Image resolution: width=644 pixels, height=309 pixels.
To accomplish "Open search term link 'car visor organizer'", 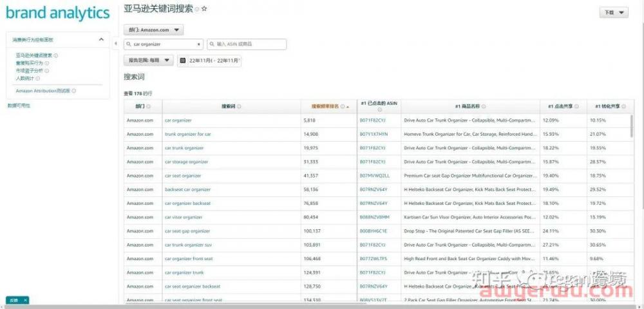I will tap(184, 217).
